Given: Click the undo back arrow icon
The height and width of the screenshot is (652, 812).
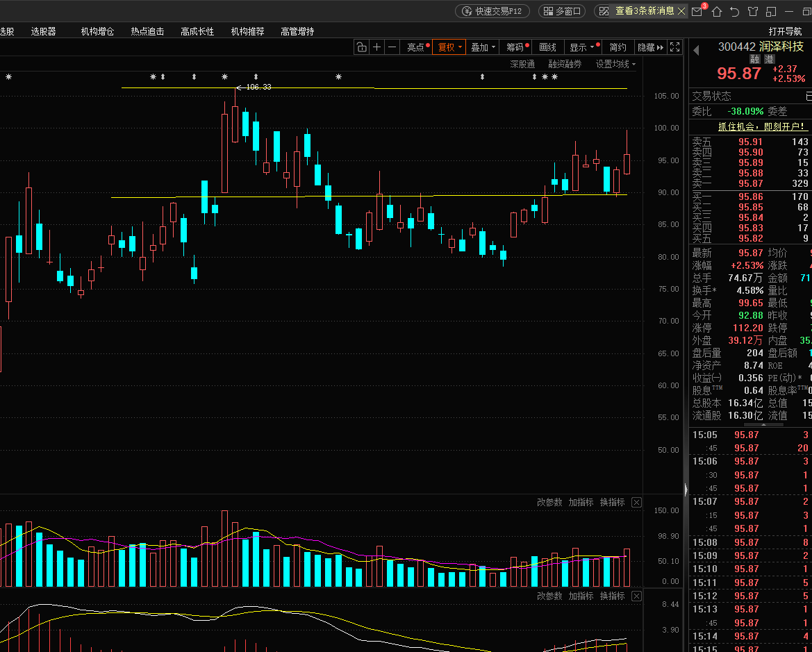Looking at the screenshot, I should pos(734,11).
